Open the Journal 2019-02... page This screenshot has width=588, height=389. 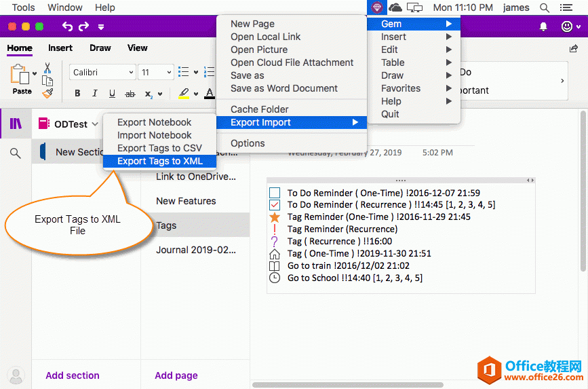coord(195,250)
